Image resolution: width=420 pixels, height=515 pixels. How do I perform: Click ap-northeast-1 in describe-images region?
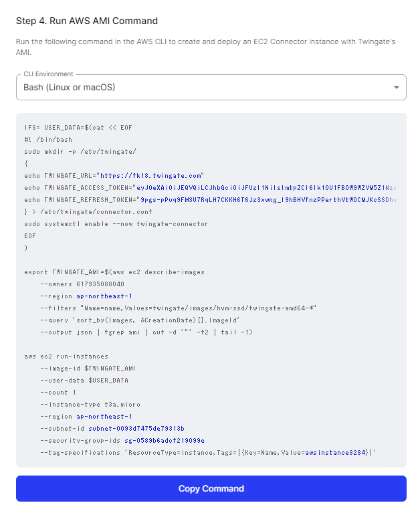[x=104, y=296]
